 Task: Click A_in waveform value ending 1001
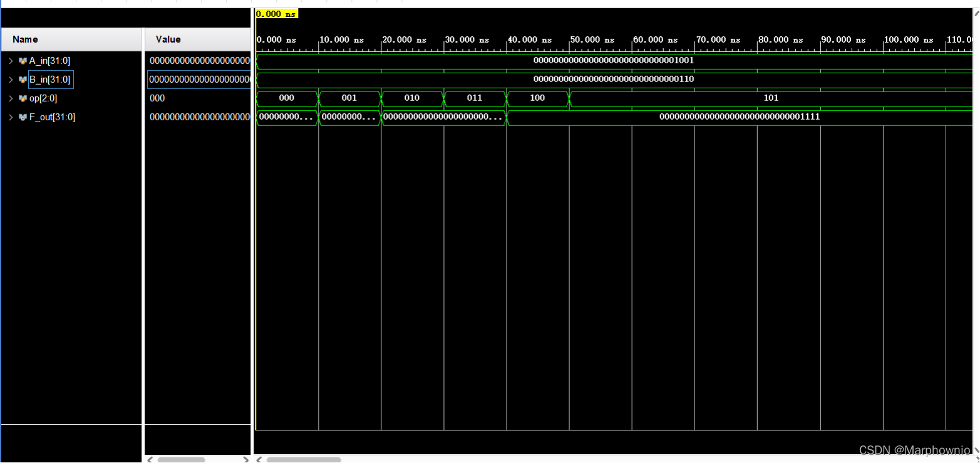pyautogui.click(x=614, y=61)
